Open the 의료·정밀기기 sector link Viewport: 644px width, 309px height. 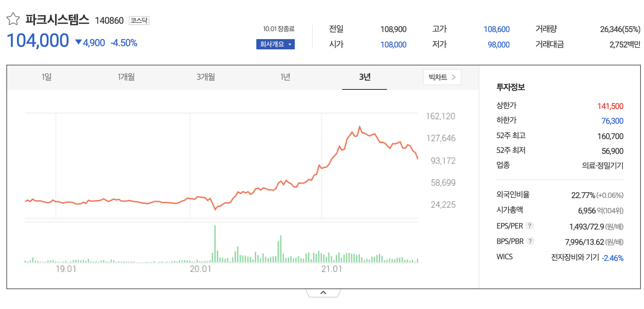(x=603, y=165)
